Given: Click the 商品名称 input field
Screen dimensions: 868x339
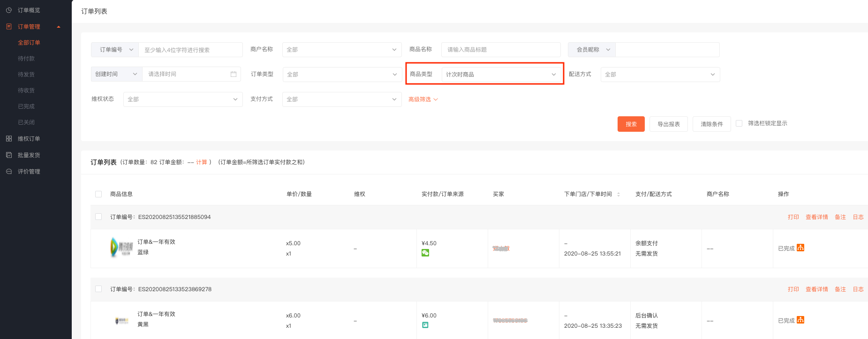Looking at the screenshot, I should click(x=500, y=50).
